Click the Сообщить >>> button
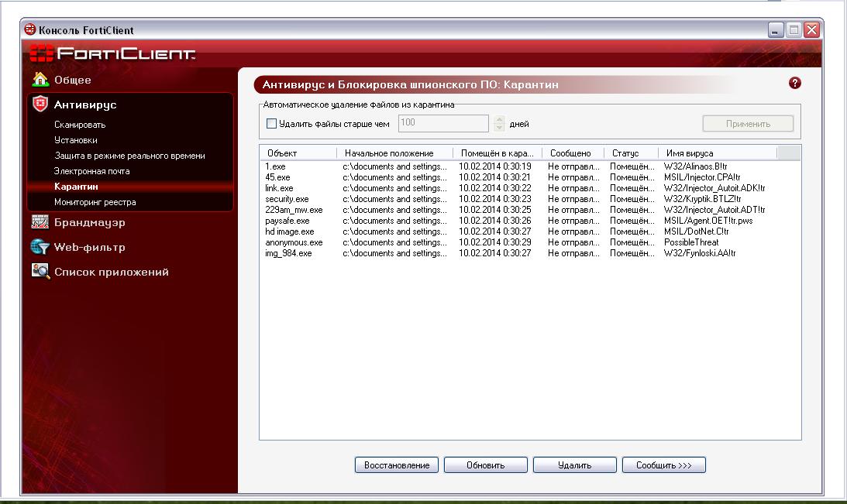The height and width of the screenshot is (504, 847). 664,465
